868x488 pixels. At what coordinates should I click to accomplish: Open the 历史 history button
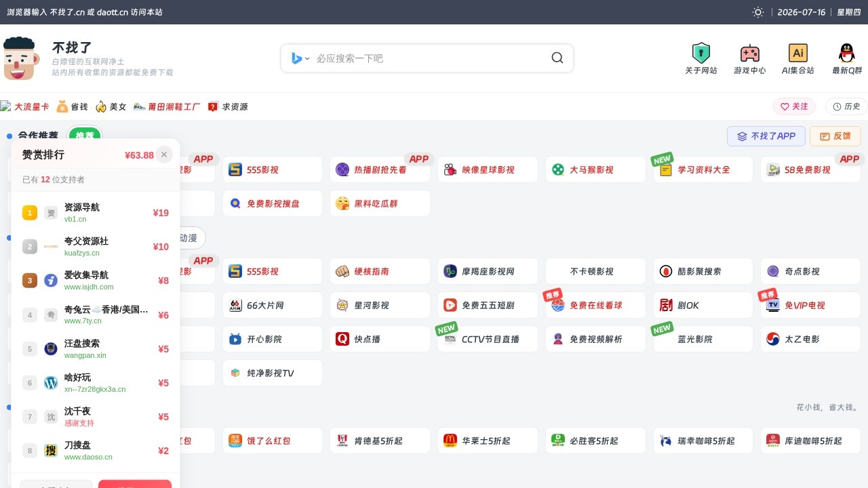tap(846, 106)
